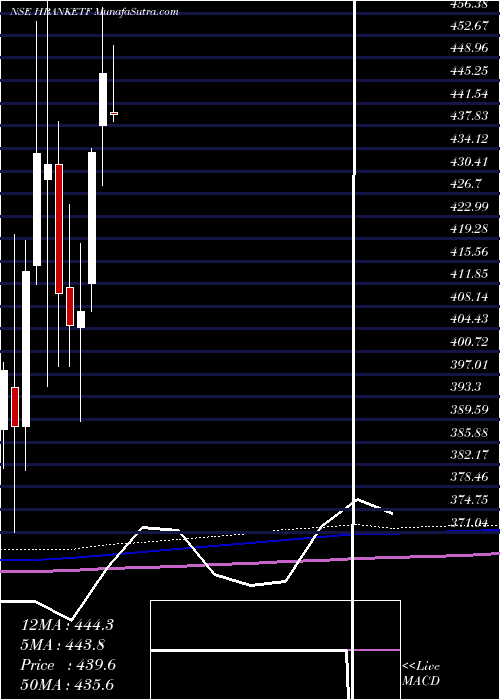The image size is (500, 700).
Task: Click the 378.46 price axis label
Action: pyautogui.click(x=469, y=477)
